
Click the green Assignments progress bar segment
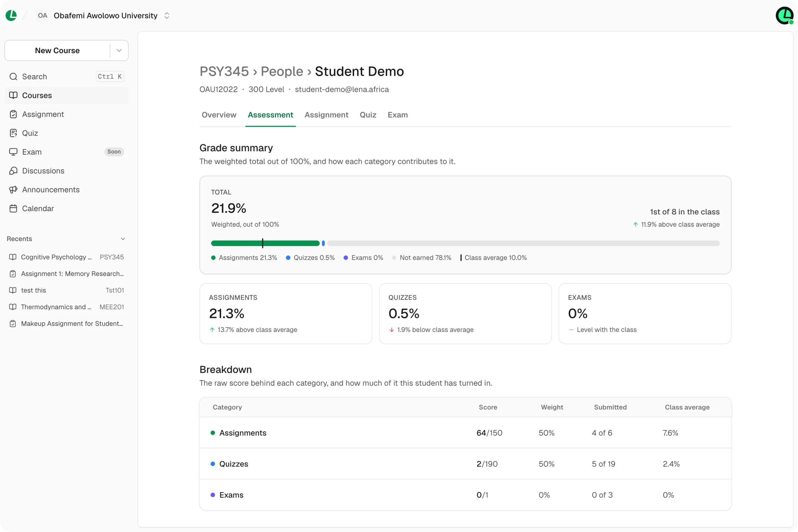pyautogui.click(x=265, y=243)
